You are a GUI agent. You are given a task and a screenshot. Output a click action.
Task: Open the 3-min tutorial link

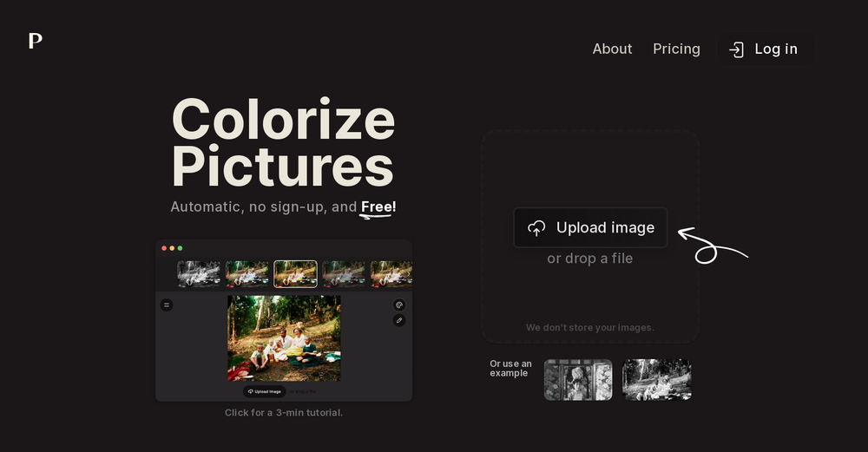pos(284,413)
